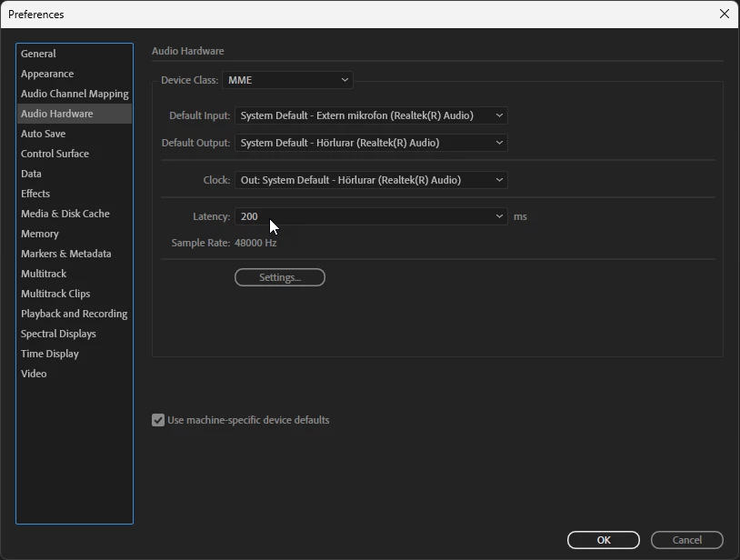Toggle Use machine-specific device defaults checkbox
Screen dimensions: 740x560
pos(158,420)
